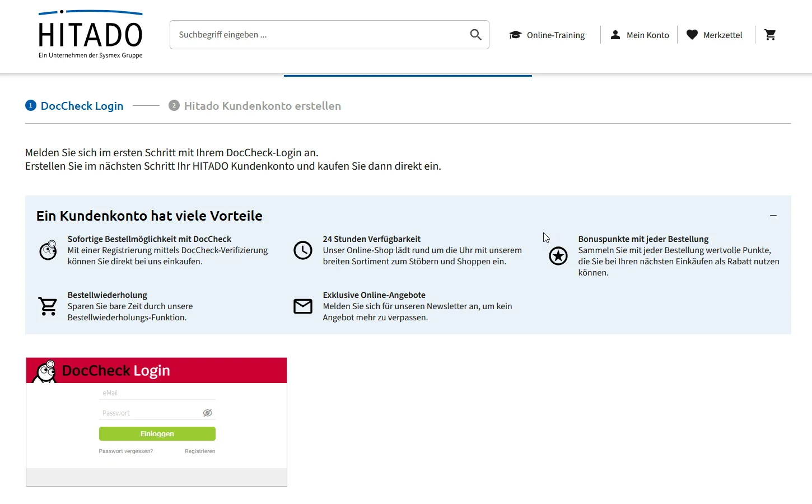Click tagline Ein Unternehmen der Sysmex Gruppe
The image size is (812, 504).
[x=91, y=55]
